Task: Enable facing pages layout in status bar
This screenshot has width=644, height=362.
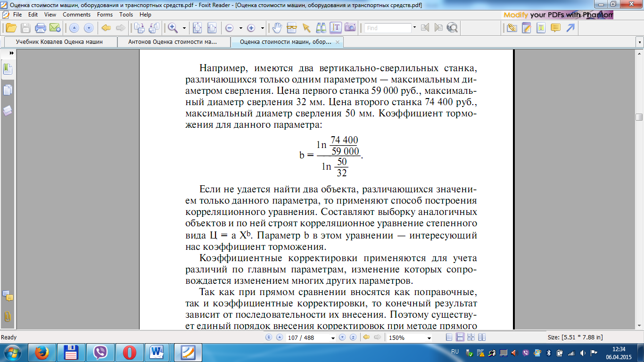Action: point(471,337)
